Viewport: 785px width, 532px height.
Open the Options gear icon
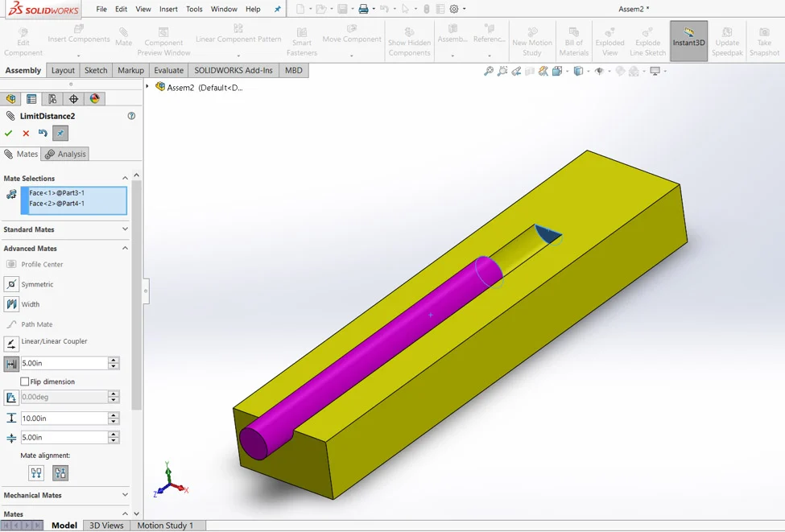pos(454,9)
